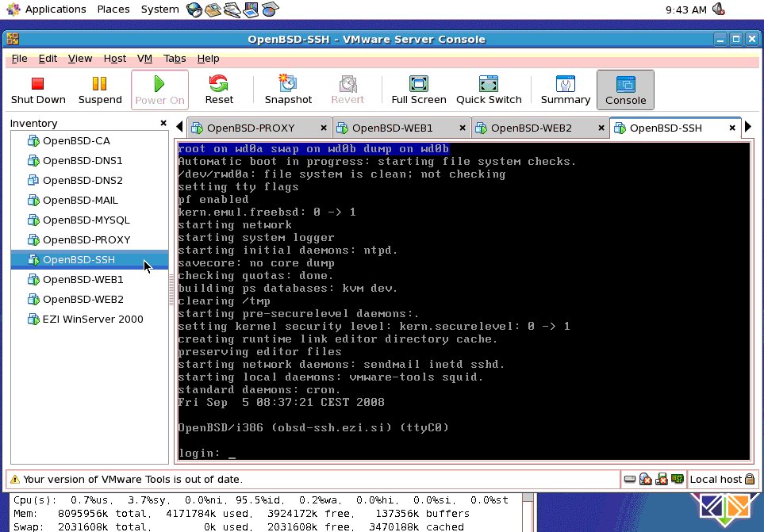Activate Quick Switch mode
Image resolution: width=764 pixels, height=532 pixels.
[489, 90]
